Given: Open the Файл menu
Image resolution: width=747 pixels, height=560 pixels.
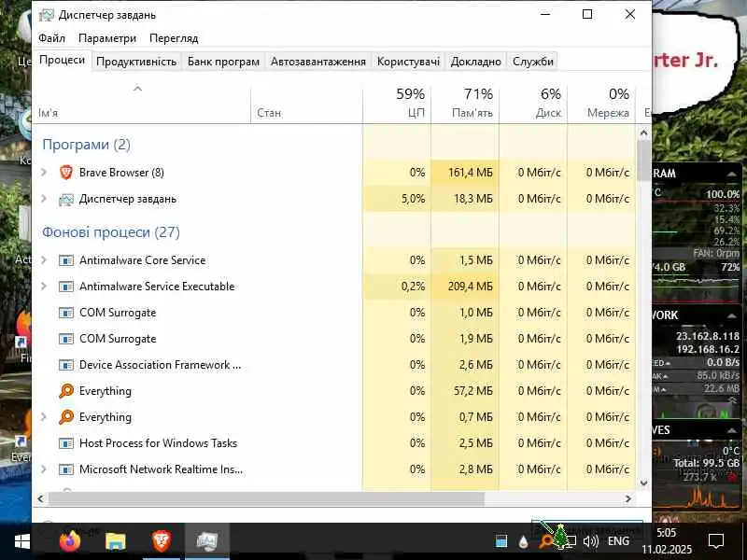Looking at the screenshot, I should 51,38.
